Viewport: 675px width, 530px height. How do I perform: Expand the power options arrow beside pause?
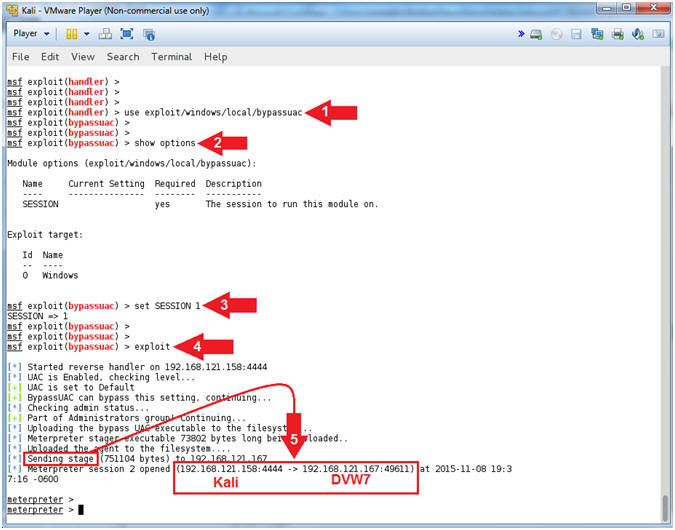[x=87, y=34]
